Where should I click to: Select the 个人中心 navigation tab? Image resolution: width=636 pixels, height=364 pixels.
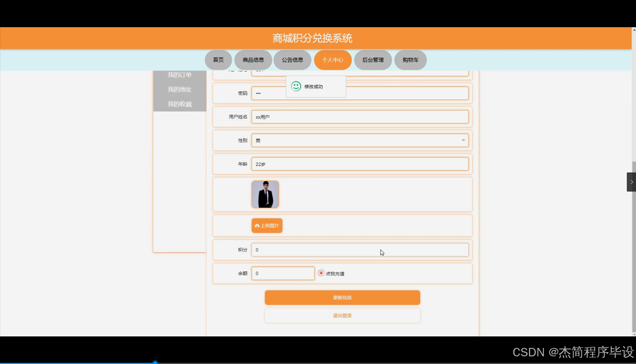coord(333,60)
